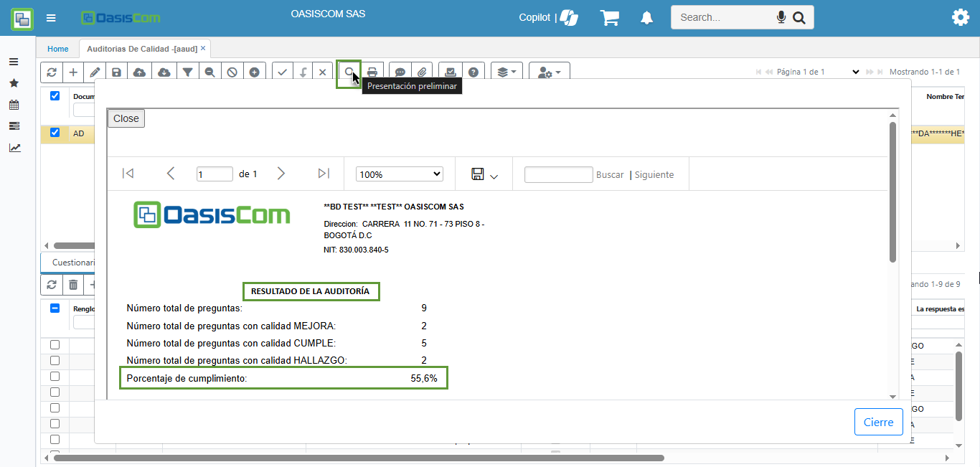Open the layers dropdown in the main toolbar
Image resolution: width=980 pixels, height=467 pixels.
coord(507,72)
